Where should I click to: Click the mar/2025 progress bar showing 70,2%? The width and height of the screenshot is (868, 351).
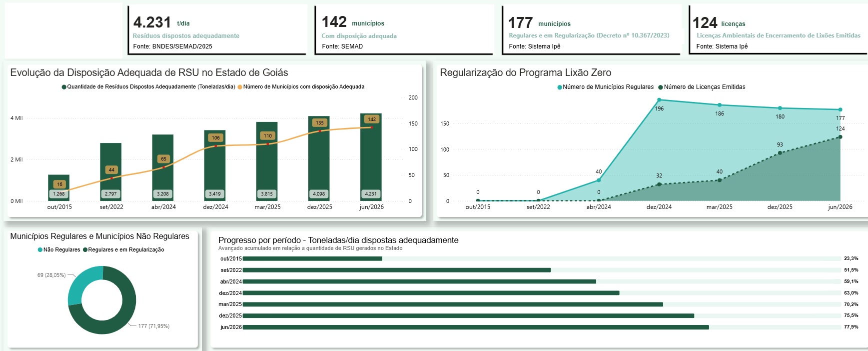point(453,304)
